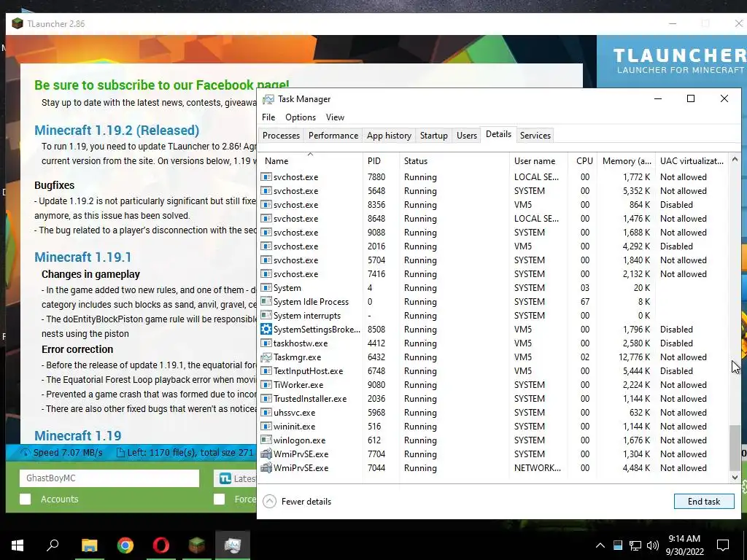747x560 pixels.
Task: Toggle the Accounts checkbox in TLauncher
Action: (26, 499)
